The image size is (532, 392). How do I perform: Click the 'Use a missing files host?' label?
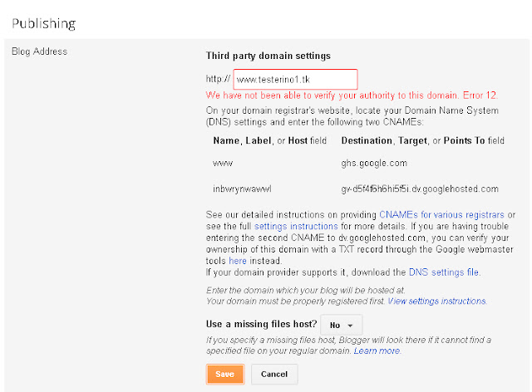(x=261, y=324)
